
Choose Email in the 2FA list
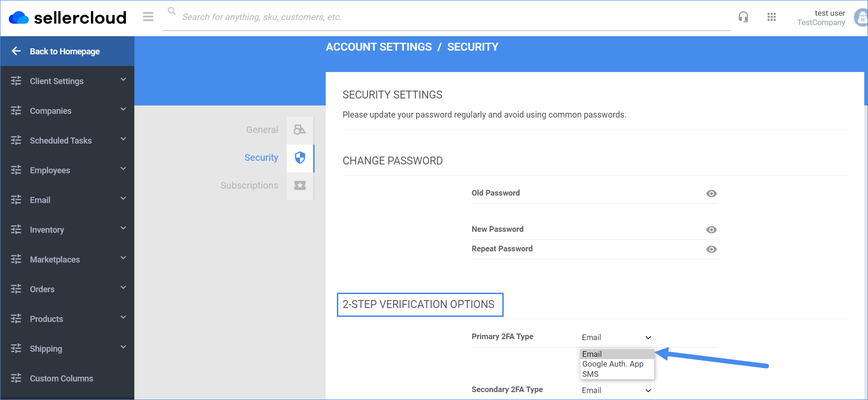(617, 354)
